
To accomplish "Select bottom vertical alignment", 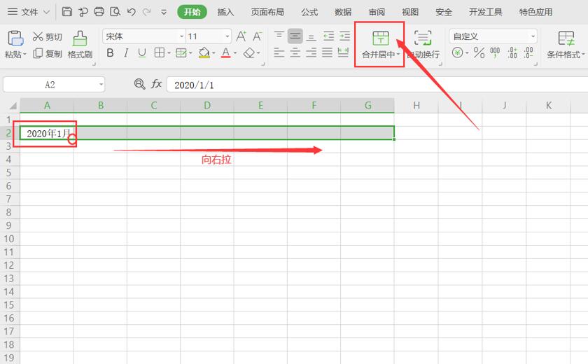I will (x=311, y=36).
